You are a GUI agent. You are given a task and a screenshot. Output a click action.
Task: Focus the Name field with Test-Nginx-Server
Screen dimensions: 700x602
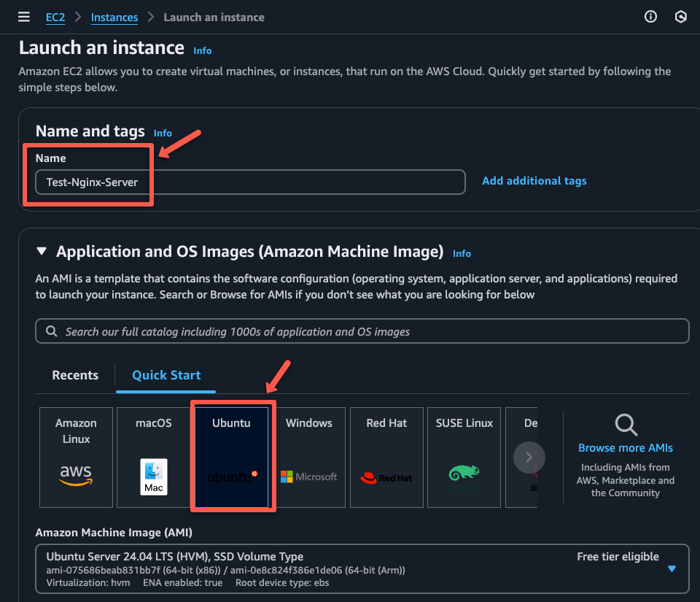250,182
